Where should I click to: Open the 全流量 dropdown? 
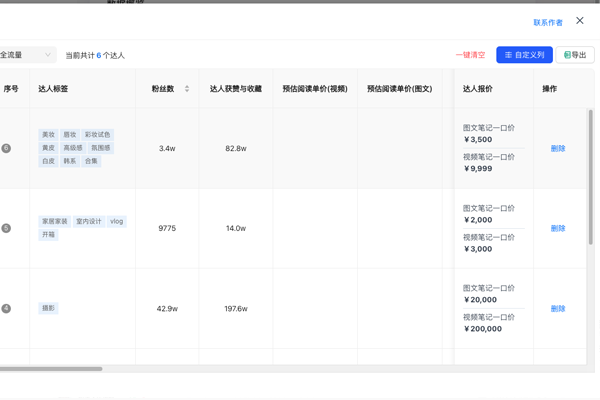[x=25, y=55]
